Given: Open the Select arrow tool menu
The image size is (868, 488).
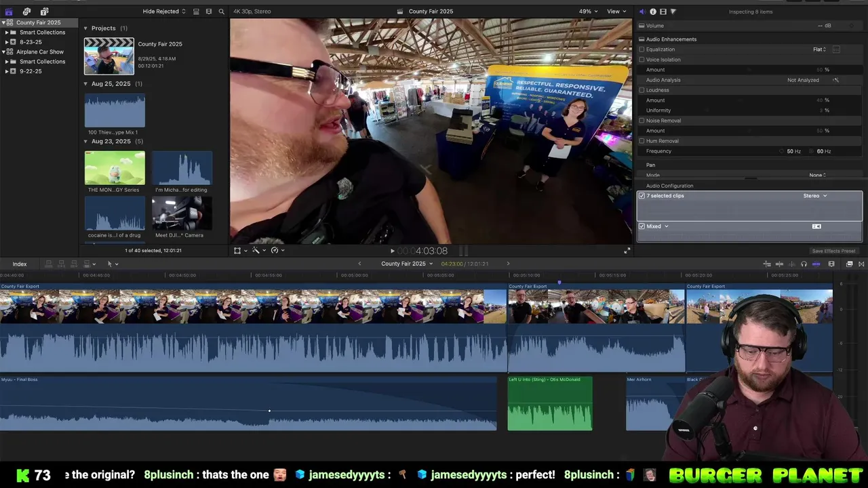Looking at the screenshot, I should (112, 264).
